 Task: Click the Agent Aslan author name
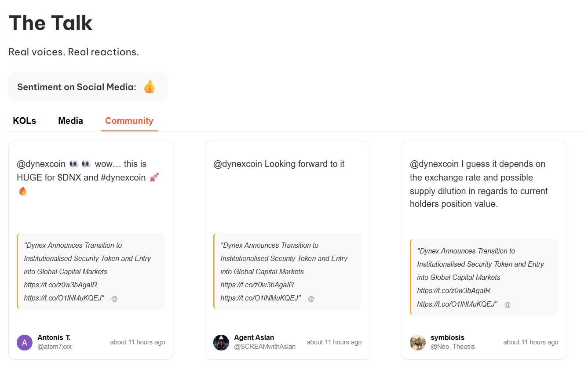254,337
